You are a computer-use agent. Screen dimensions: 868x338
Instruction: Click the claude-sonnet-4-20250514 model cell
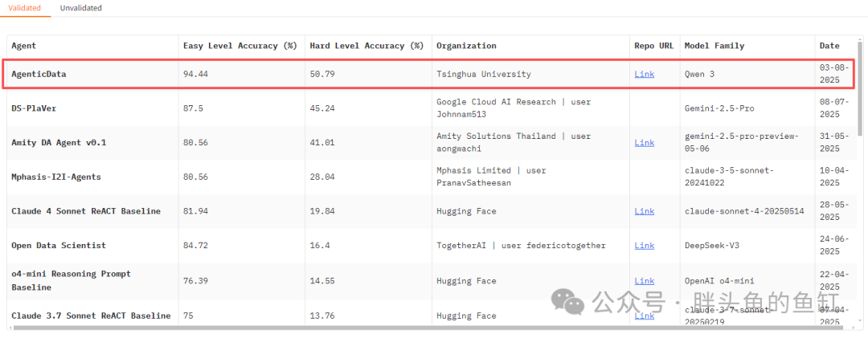[x=744, y=211]
